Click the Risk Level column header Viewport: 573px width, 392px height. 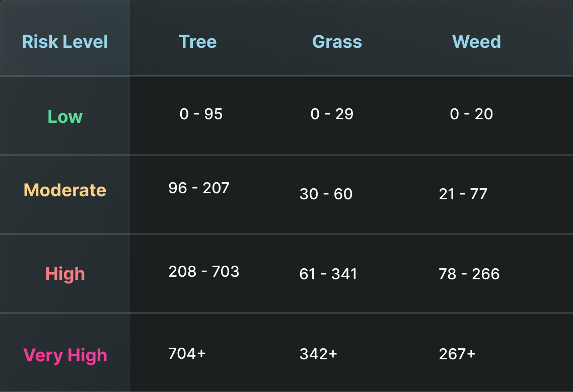(65, 42)
